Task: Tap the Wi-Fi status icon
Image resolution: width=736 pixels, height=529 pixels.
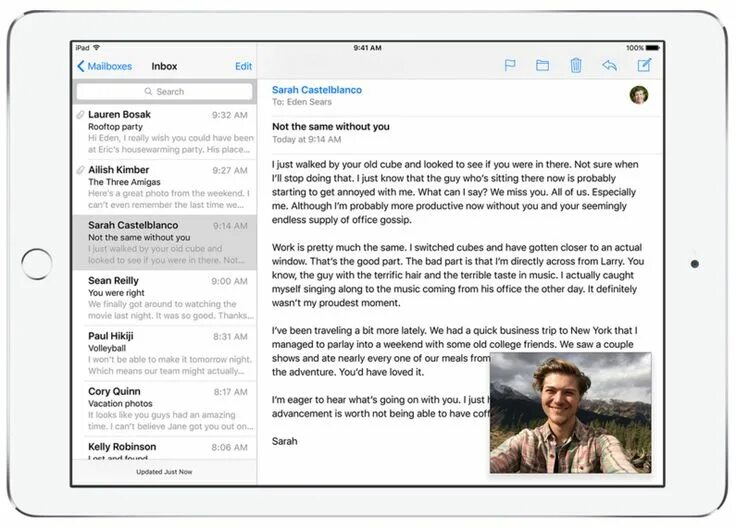Action: coord(96,47)
